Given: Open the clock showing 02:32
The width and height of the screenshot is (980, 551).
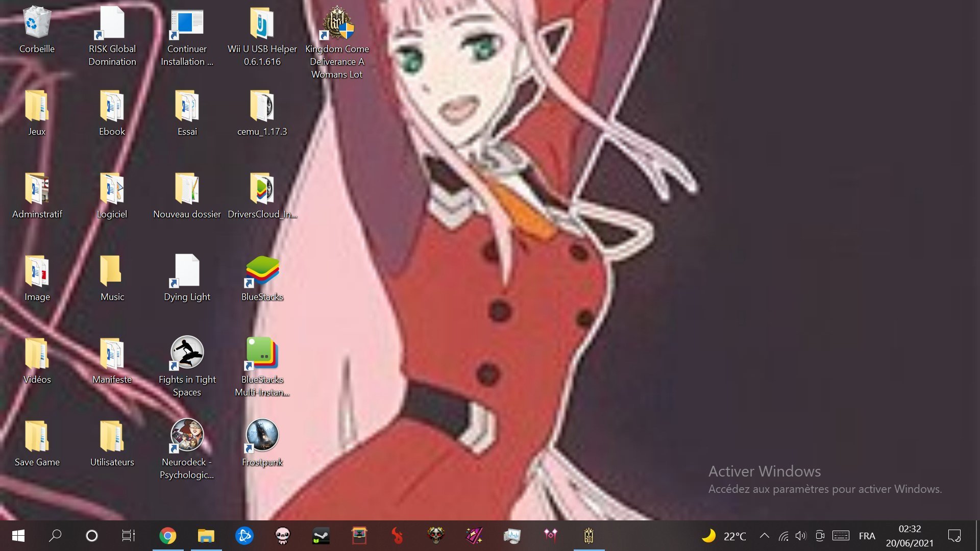Looking at the screenshot, I should [x=910, y=536].
